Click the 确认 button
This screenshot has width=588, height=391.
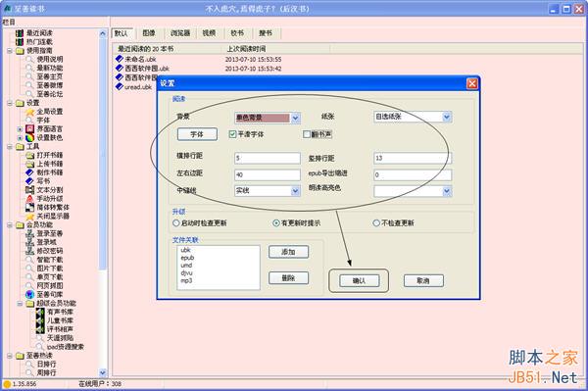point(360,281)
